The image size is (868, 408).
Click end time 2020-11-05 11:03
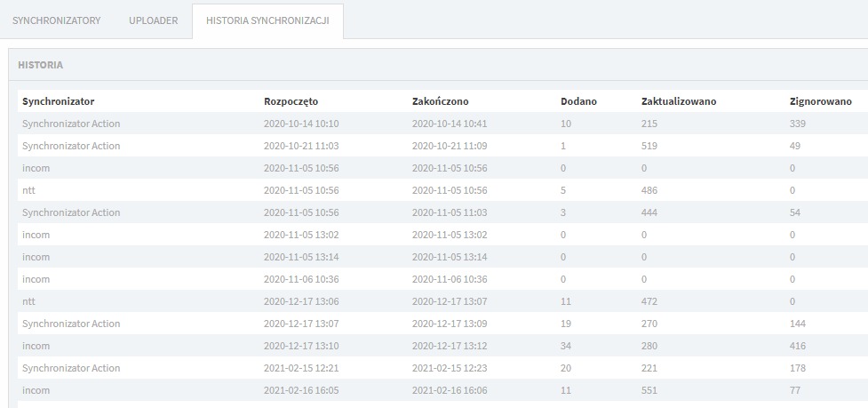(450, 212)
